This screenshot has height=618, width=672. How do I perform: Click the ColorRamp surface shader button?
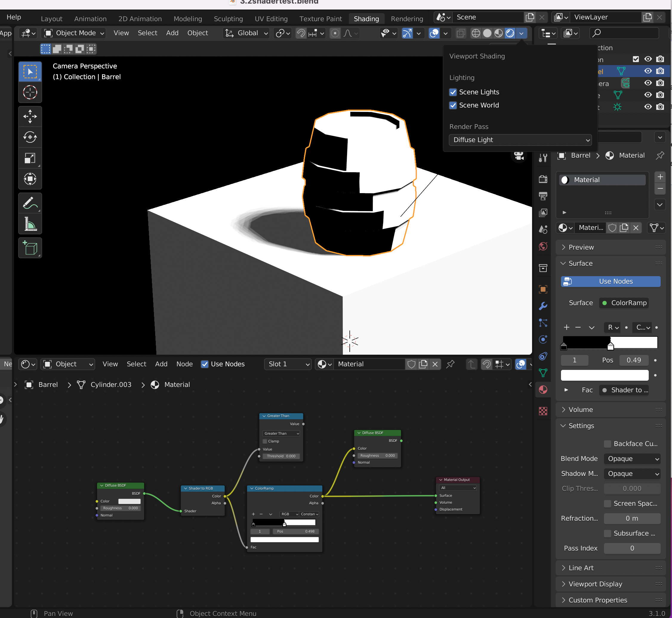(624, 303)
